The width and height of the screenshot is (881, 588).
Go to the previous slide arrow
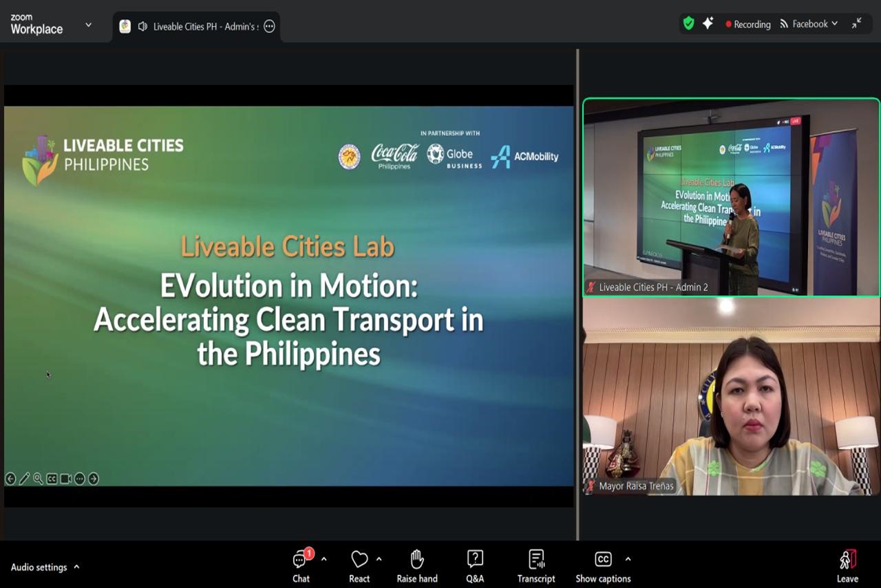tap(10, 479)
